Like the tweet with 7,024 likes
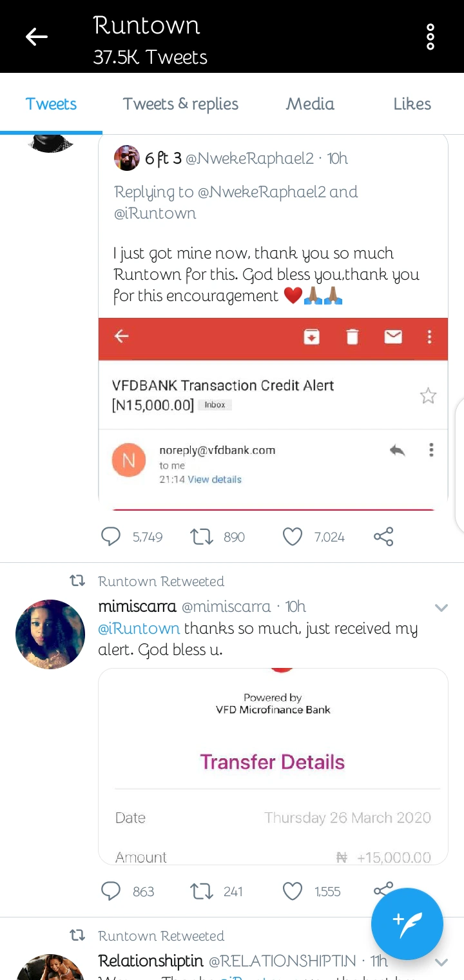 click(293, 536)
